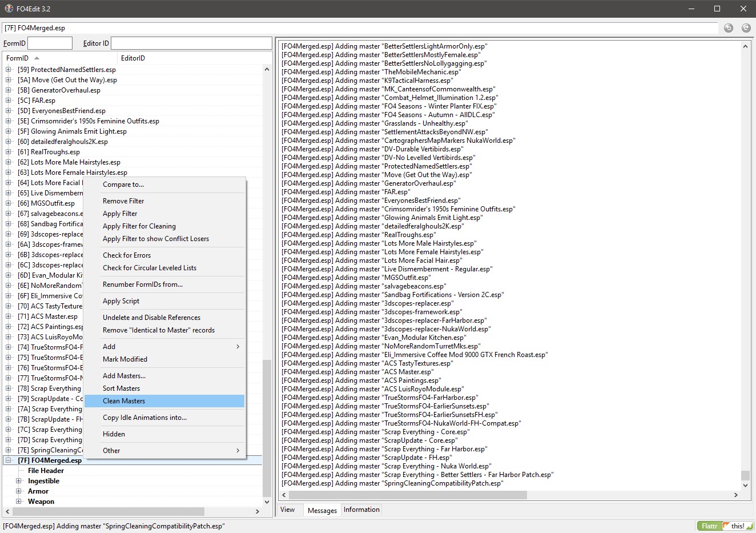Select [5F] Glowing Animals Emit Light.esp
The width and height of the screenshot is (756, 533).
click(72, 131)
